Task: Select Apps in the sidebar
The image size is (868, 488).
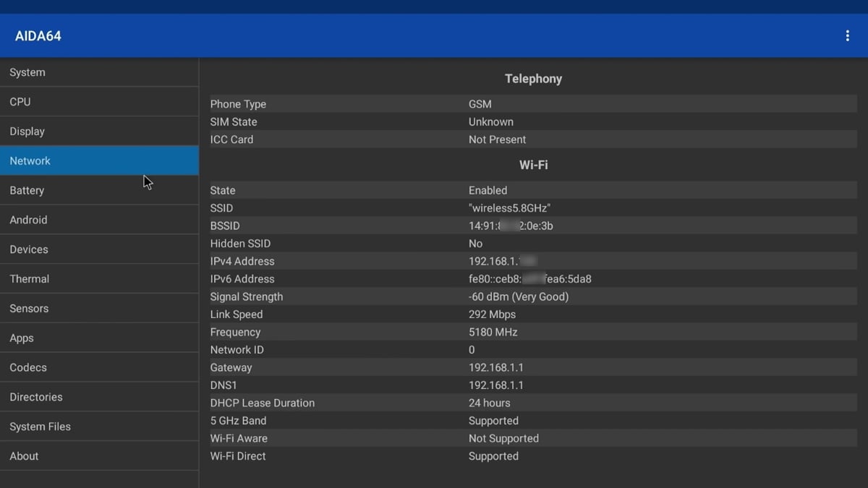Action: click(x=99, y=338)
